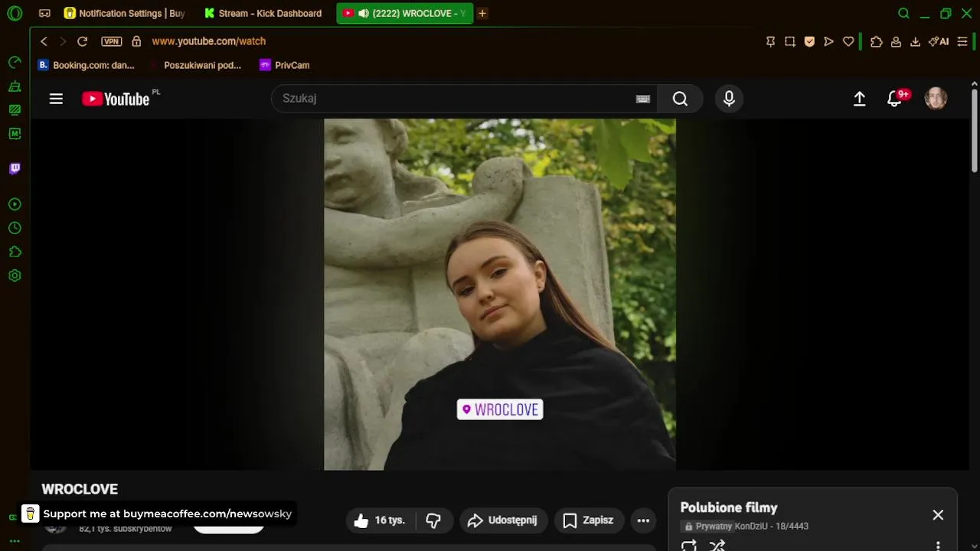Open the YouTube account avatar menu
Image resolution: width=980 pixels, height=551 pixels.
(x=936, y=99)
